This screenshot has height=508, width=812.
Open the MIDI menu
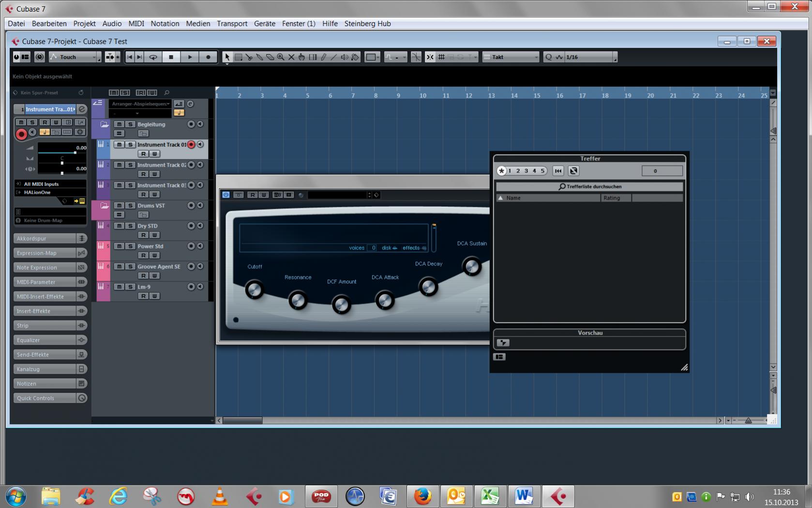click(x=136, y=24)
